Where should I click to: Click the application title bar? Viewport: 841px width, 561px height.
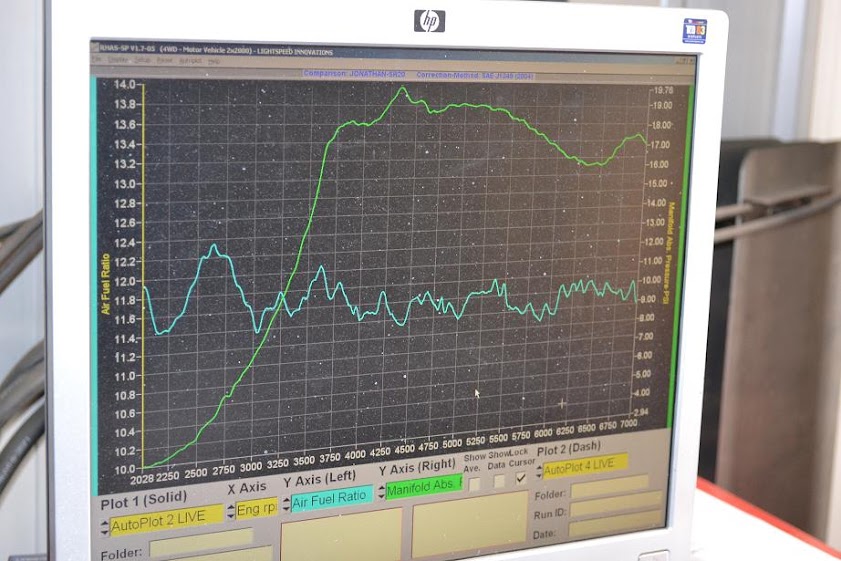(x=392, y=54)
